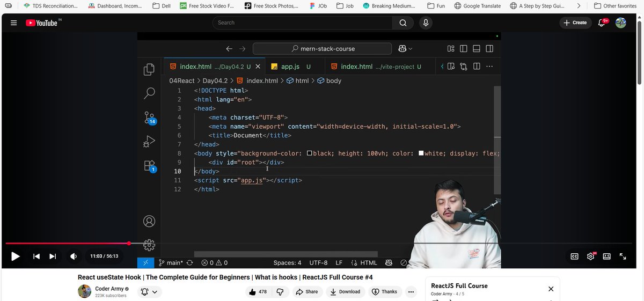This screenshot has height=301, width=644.
Task: Start voice search with the microphone icon
Action: tap(426, 23)
